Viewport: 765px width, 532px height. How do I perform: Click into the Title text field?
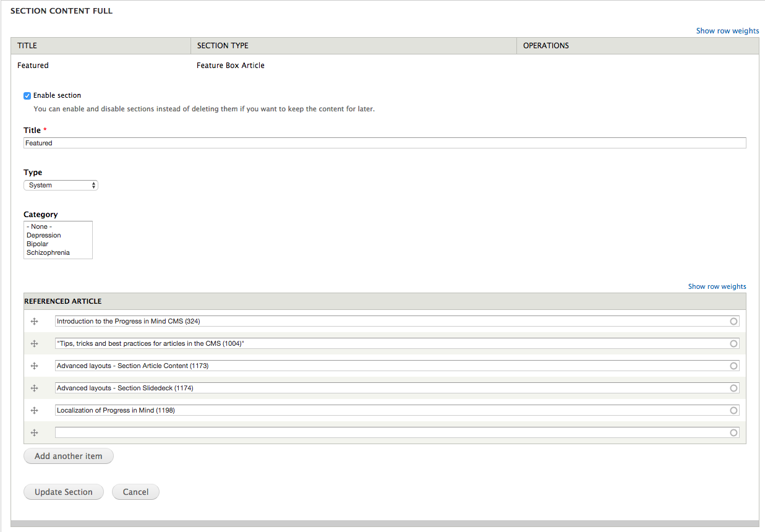pyautogui.click(x=385, y=143)
